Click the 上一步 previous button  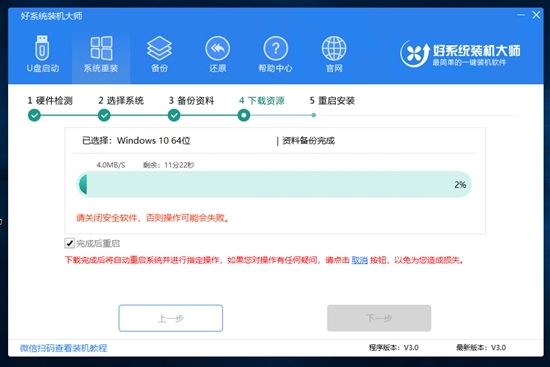[170, 318]
